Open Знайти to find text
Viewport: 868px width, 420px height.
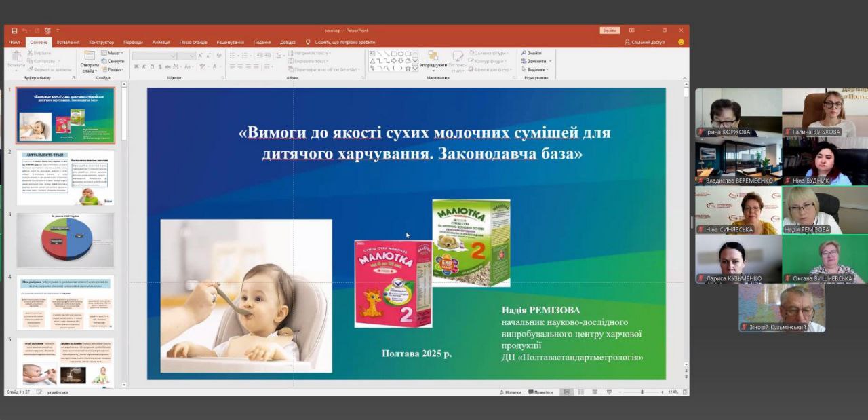pos(531,53)
